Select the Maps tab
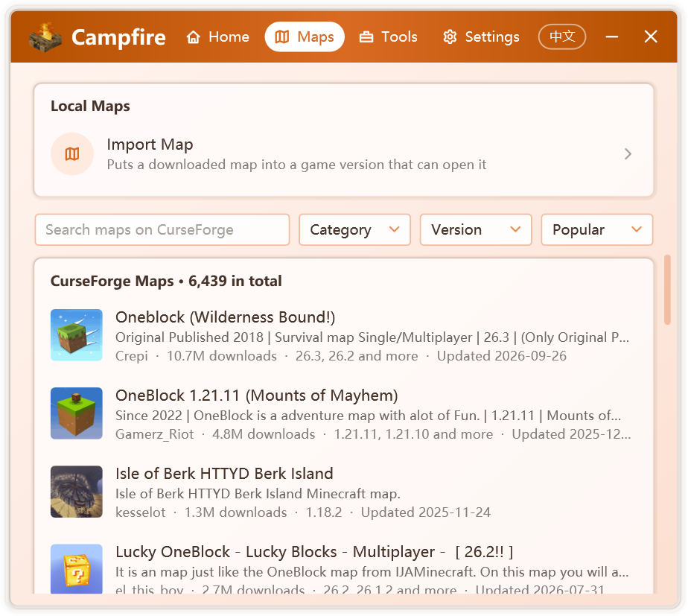This screenshot has height=616, width=688. pos(305,37)
